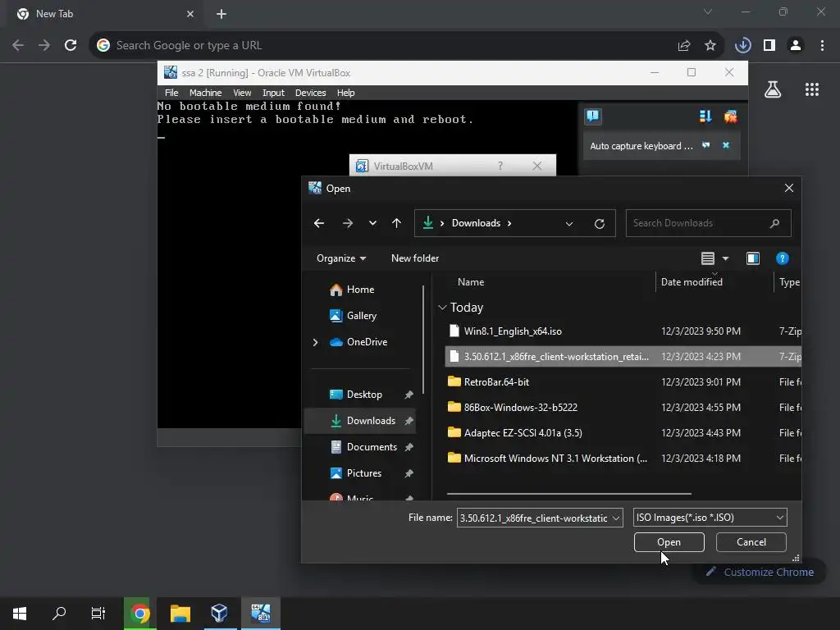
Task: Select Adaptec EZ-SCSI 4.01a (3.5) folder
Action: pyautogui.click(x=623, y=433)
